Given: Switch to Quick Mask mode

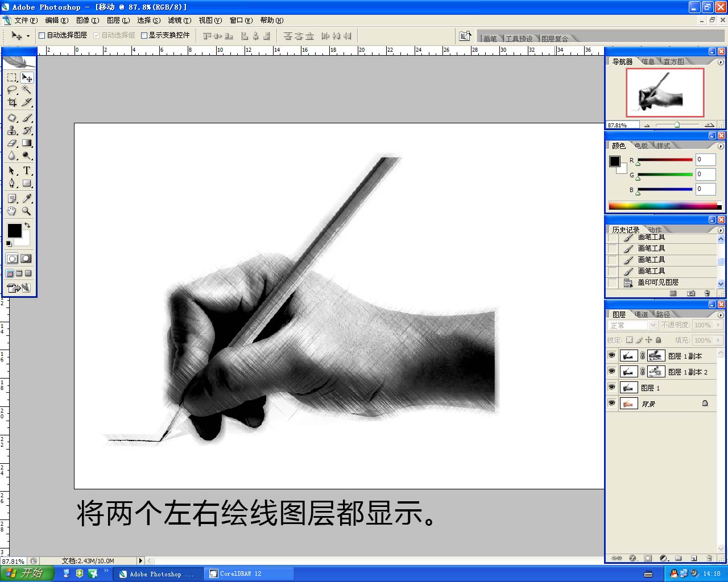Looking at the screenshot, I should [26, 259].
